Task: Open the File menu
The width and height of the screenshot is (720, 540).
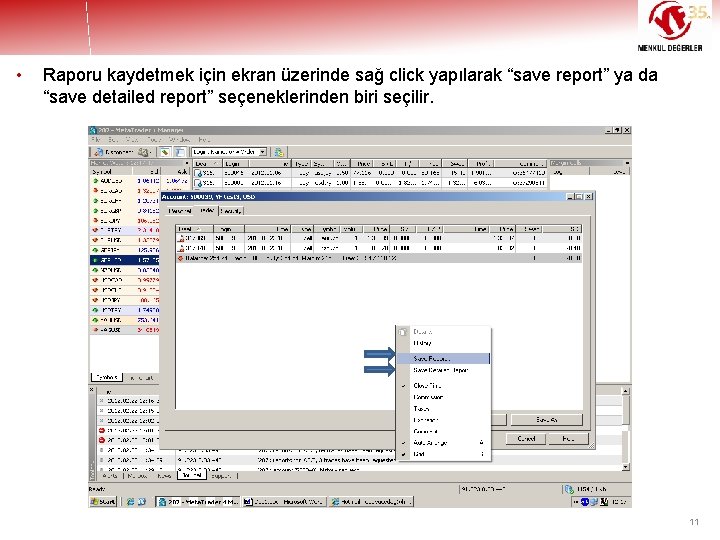Action: (x=96, y=139)
